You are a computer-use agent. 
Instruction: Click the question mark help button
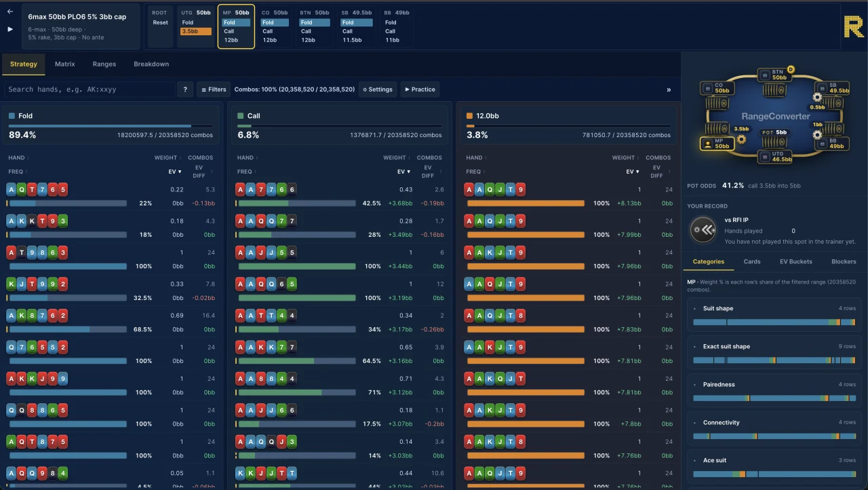click(185, 90)
